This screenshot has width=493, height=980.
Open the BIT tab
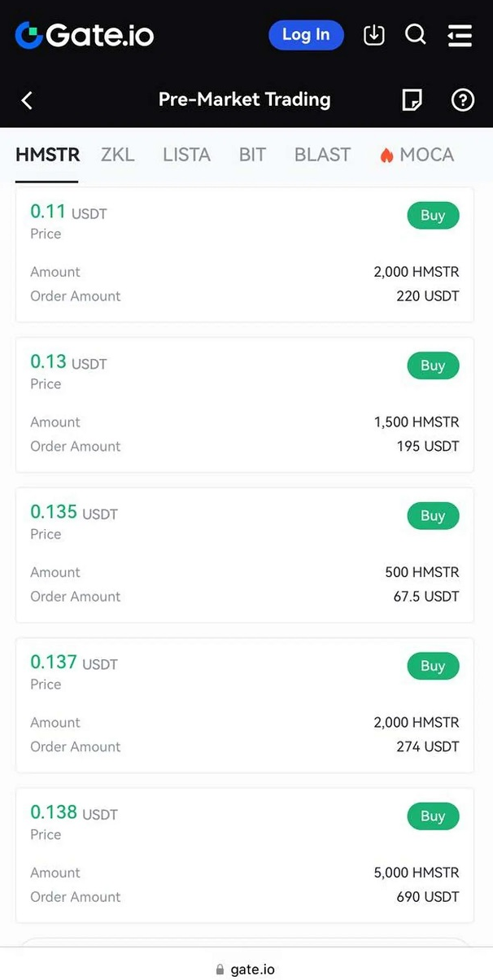(x=252, y=155)
